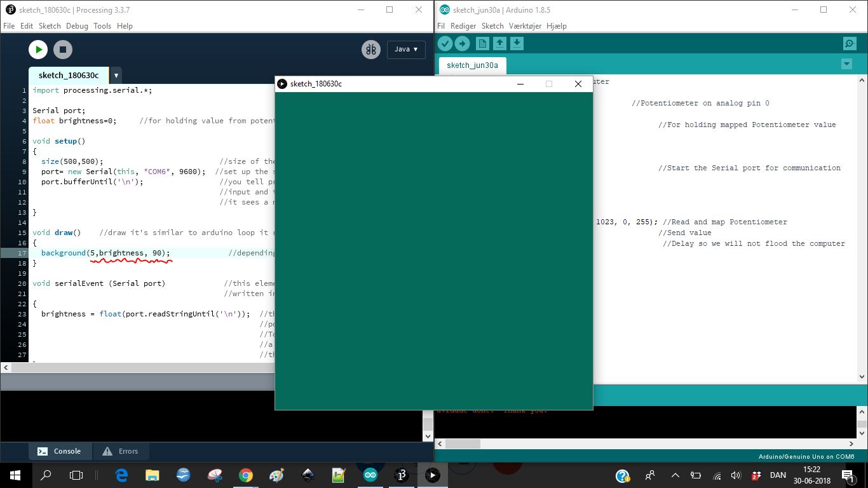This screenshot has height=488, width=868.
Task: Switch to Processing IDE via the taskbar icon
Action: [402, 475]
